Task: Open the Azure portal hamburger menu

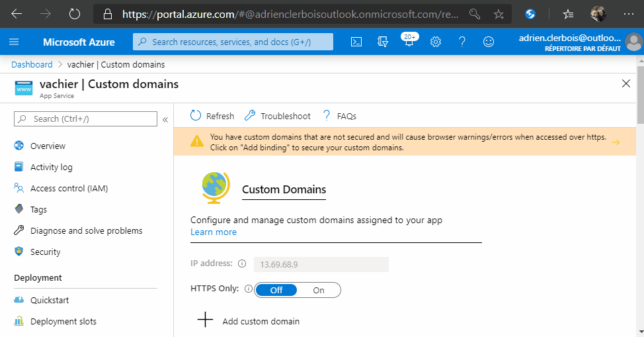Action: click(14, 42)
